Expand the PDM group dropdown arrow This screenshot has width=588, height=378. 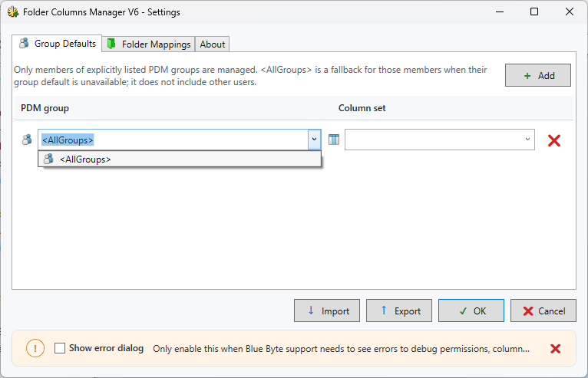point(314,140)
